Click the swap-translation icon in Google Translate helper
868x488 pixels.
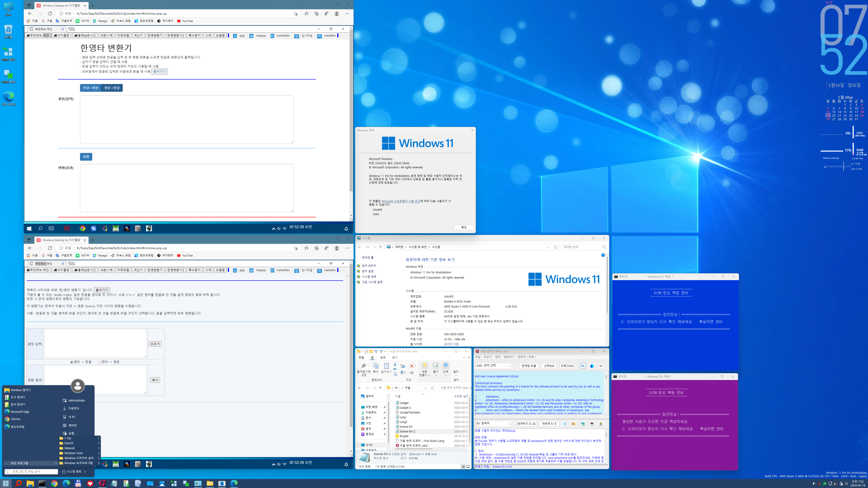583,366
